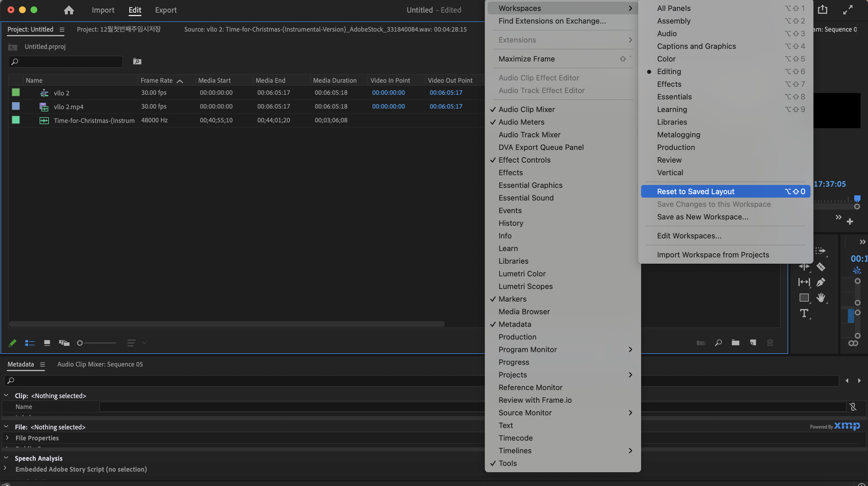Click the New Bin folder icon

[735, 342]
